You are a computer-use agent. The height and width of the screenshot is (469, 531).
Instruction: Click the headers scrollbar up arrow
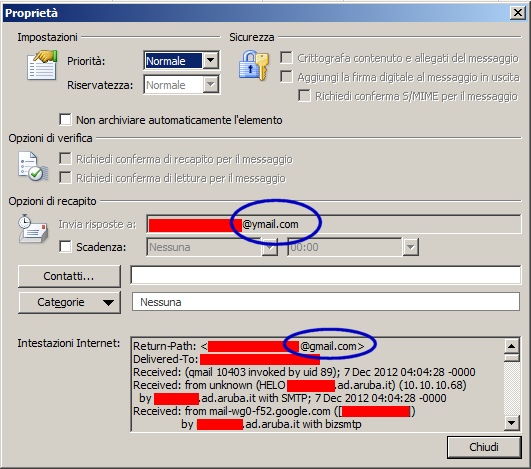point(511,346)
